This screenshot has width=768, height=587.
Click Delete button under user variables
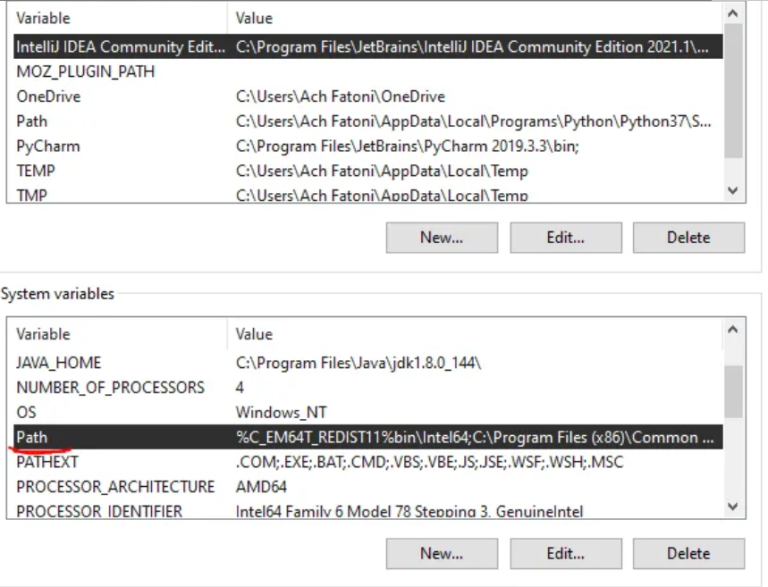[x=688, y=237]
